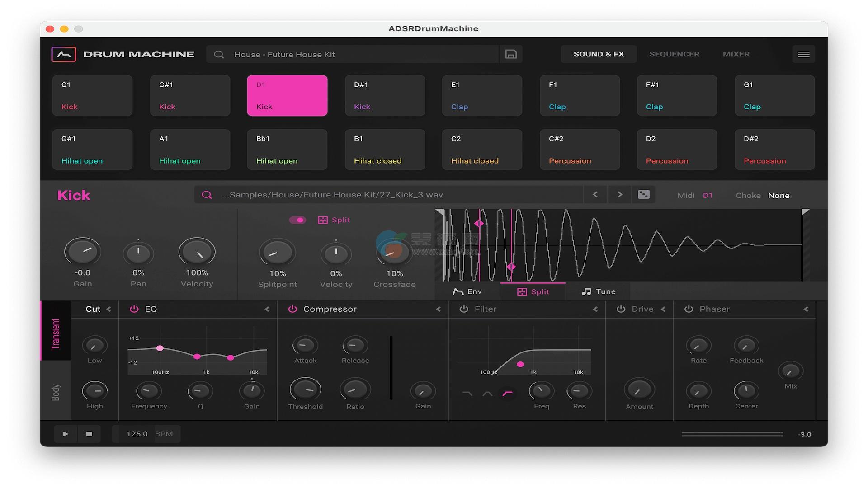Open the hamburger menu icon
Screen dimensions: 868x488
coord(803,54)
